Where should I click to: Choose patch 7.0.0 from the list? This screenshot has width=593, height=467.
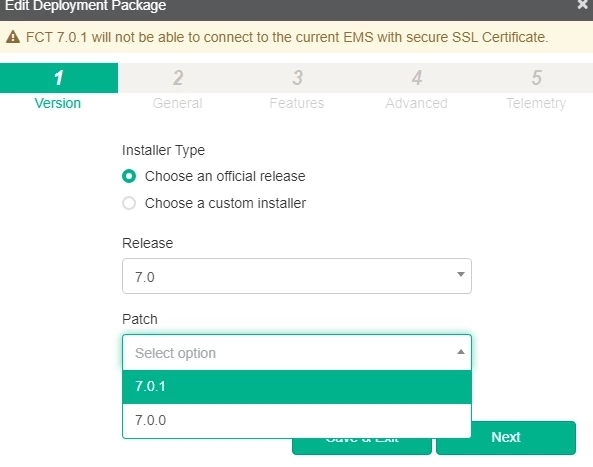[x=296, y=420]
